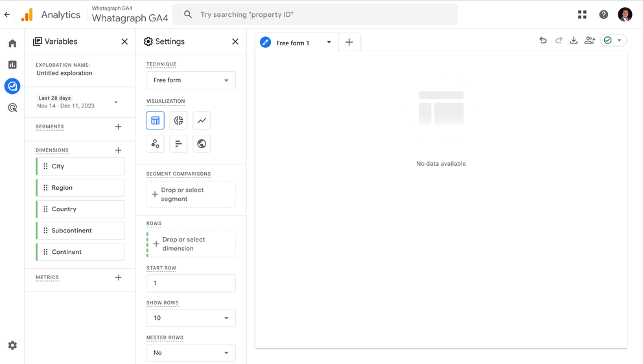The height and width of the screenshot is (364, 643).
Task: Click the pencil icon on Free form 1 tab
Action: pos(266,42)
